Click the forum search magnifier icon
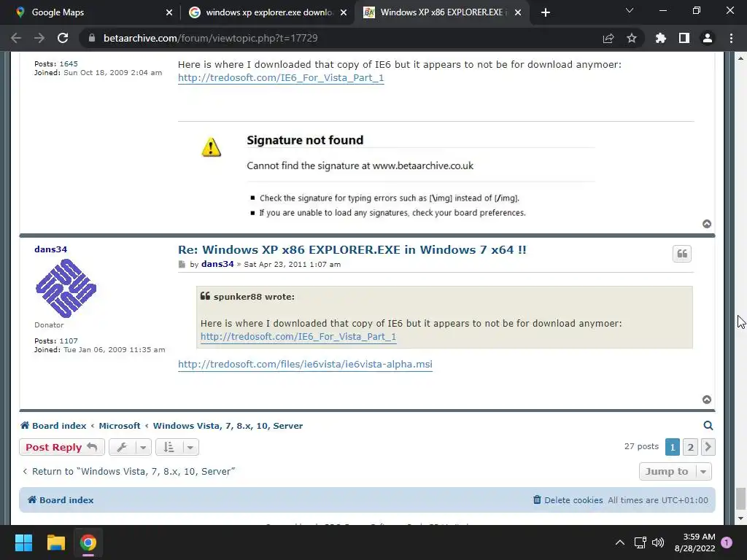 (x=708, y=425)
